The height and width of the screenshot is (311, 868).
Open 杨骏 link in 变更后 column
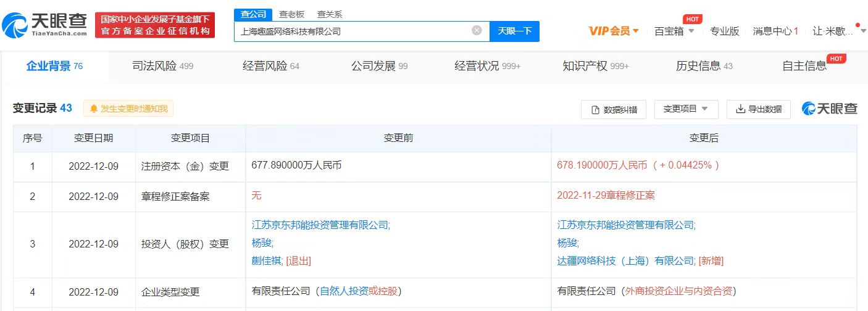568,243
